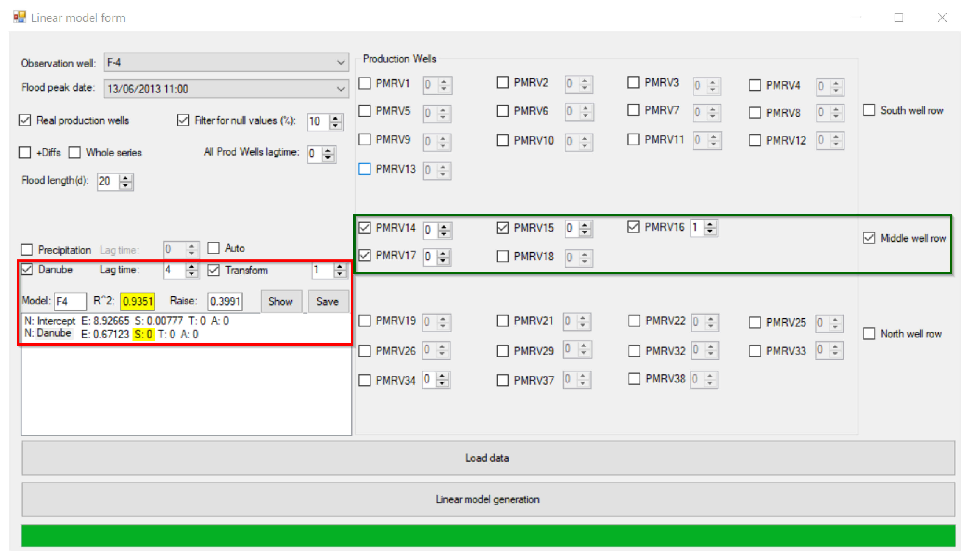Decrease All Prod Wells lagtime spinner
Image resolution: width=972 pixels, height=560 pixels.
[328, 158]
